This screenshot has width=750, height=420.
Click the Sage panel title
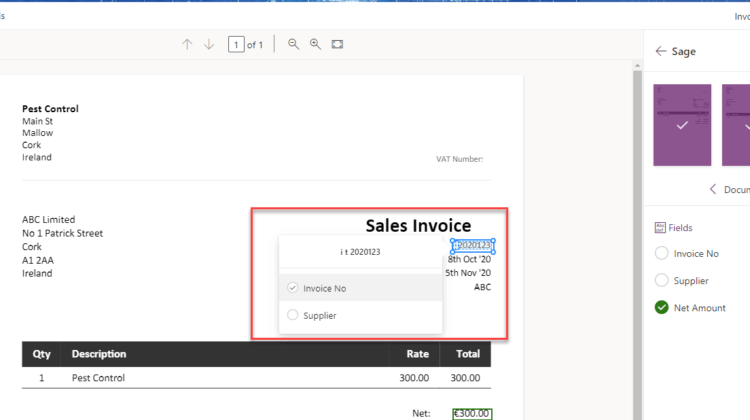[x=684, y=51]
